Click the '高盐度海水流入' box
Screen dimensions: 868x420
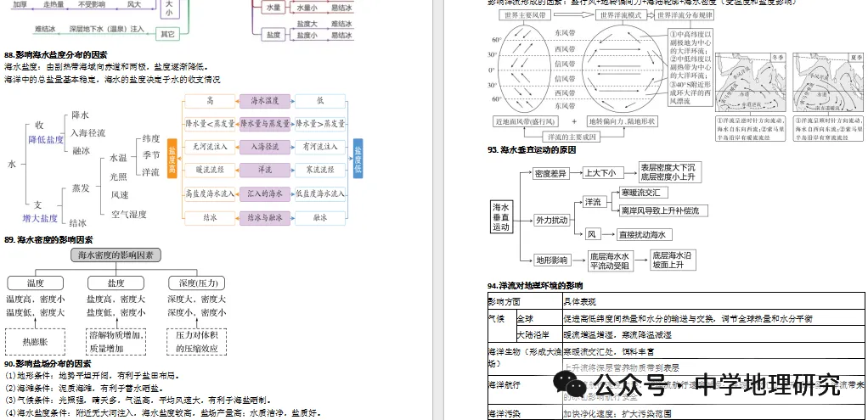point(211,193)
